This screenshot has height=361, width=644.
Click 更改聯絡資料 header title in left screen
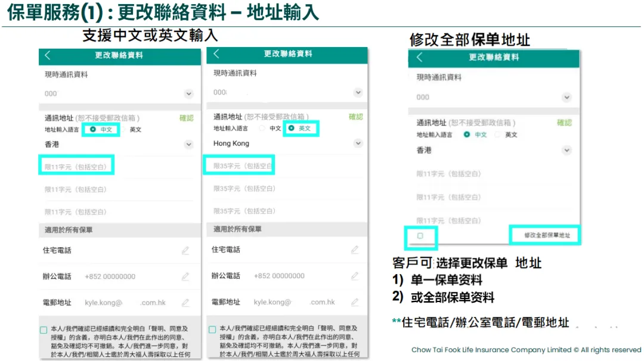pos(119,55)
